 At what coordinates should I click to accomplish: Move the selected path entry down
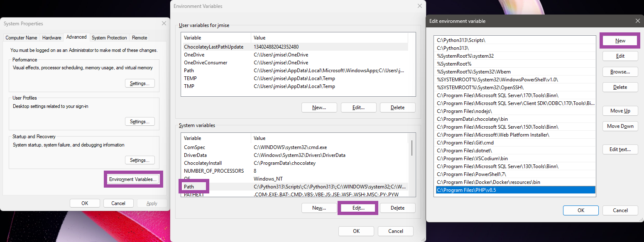point(620,126)
